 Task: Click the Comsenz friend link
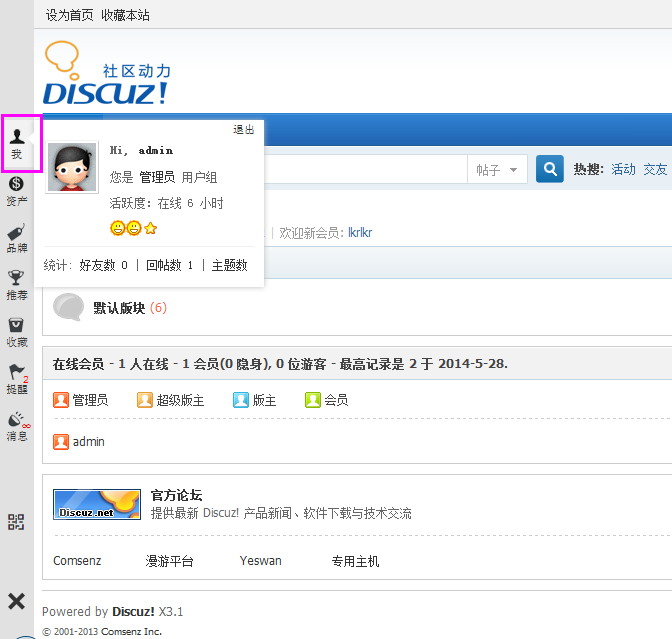coord(77,561)
